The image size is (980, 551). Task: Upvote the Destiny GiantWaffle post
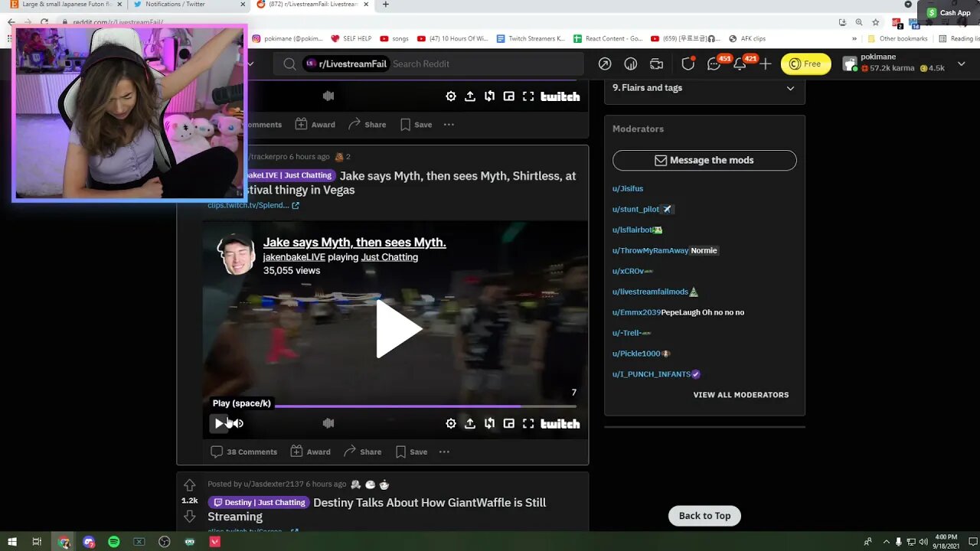189,485
